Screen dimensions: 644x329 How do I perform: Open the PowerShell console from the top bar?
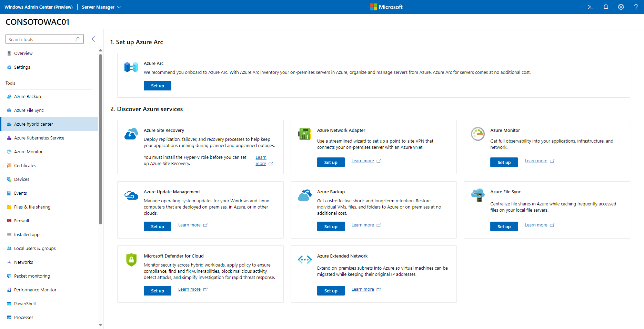[590, 7]
